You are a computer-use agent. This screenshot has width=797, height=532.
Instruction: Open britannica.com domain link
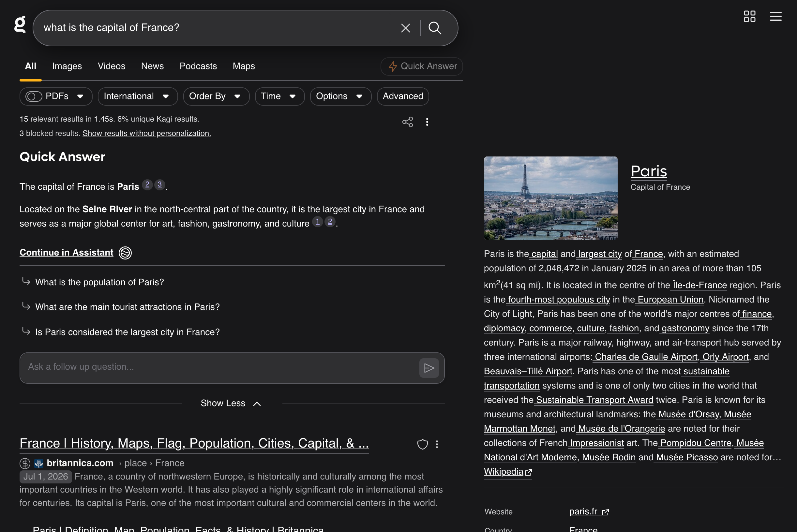(x=80, y=463)
